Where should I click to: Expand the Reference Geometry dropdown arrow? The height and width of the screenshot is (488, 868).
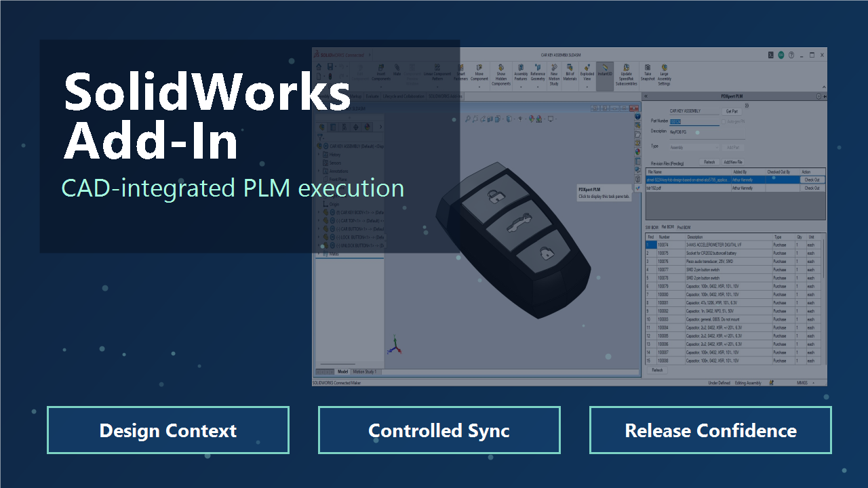click(538, 87)
